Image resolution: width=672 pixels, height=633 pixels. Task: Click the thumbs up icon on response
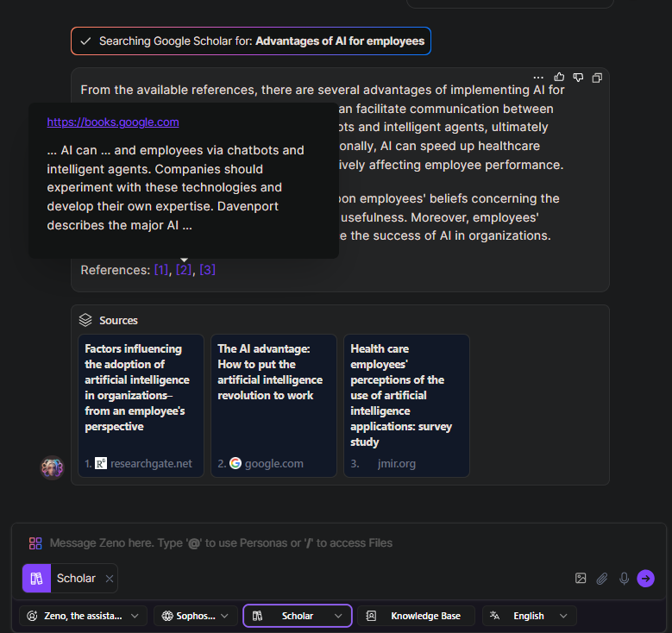pyautogui.click(x=559, y=77)
